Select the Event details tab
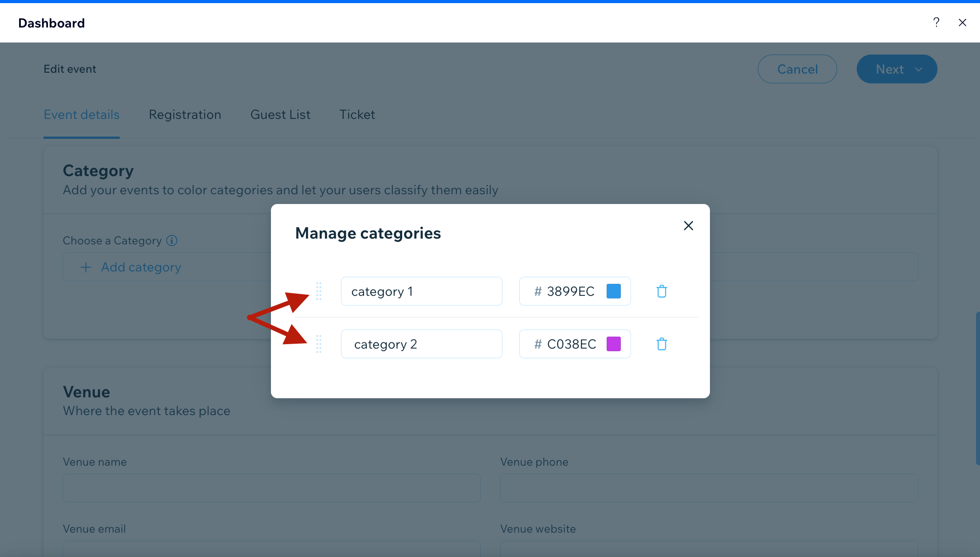This screenshot has width=980, height=557. (x=82, y=115)
